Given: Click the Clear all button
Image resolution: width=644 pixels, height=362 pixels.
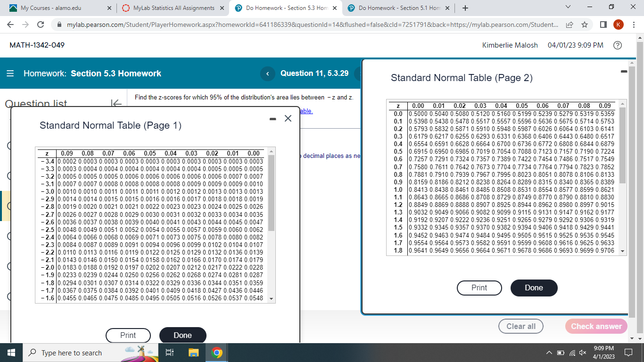Looking at the screenshot, I should (x=520, y=326).
